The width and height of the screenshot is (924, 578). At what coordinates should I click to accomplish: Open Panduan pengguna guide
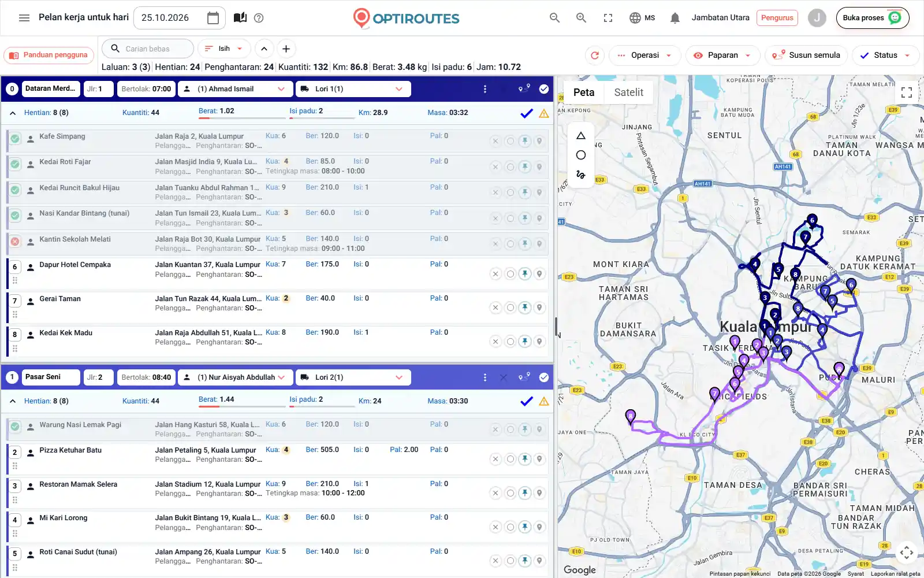click(x=49, y=55)
